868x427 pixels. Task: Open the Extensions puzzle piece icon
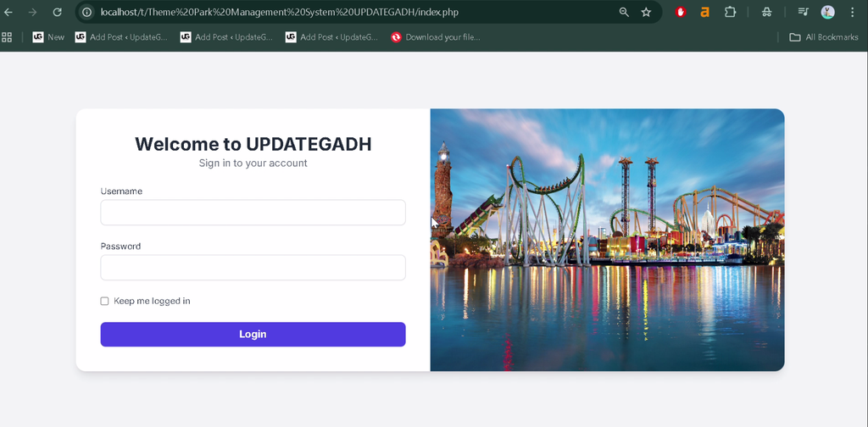730,12
